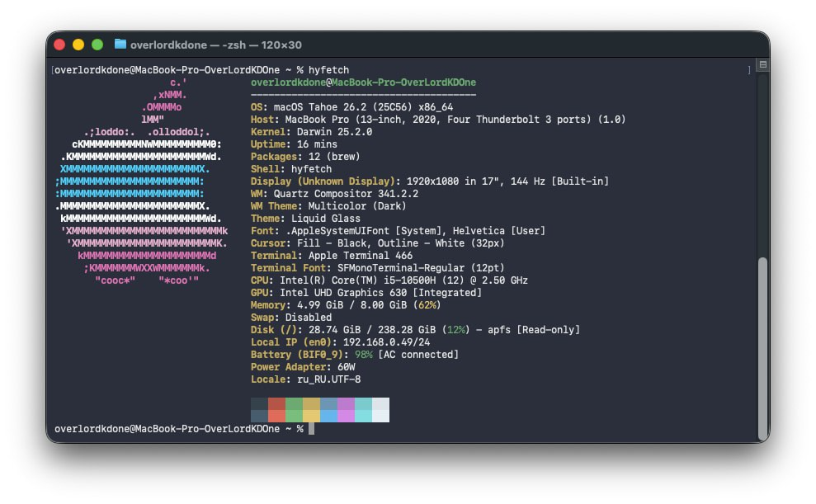Screen dimensions: 816x504
Task: Click the split pane icon at top right
Action: tap(763, 64)
